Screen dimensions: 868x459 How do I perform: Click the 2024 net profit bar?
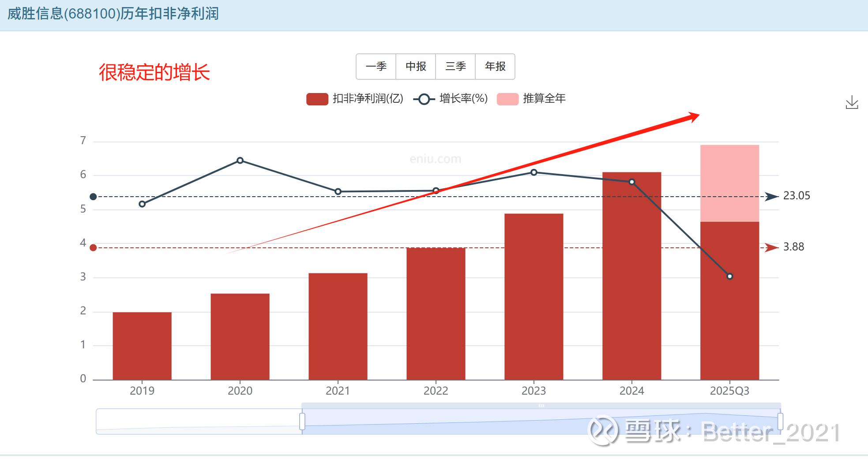pos(632,276)
